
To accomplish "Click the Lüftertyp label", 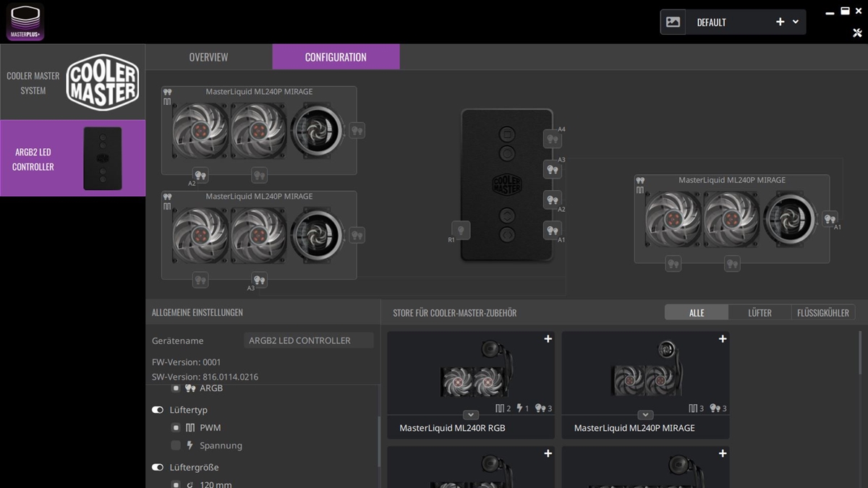I will [189, 410].
